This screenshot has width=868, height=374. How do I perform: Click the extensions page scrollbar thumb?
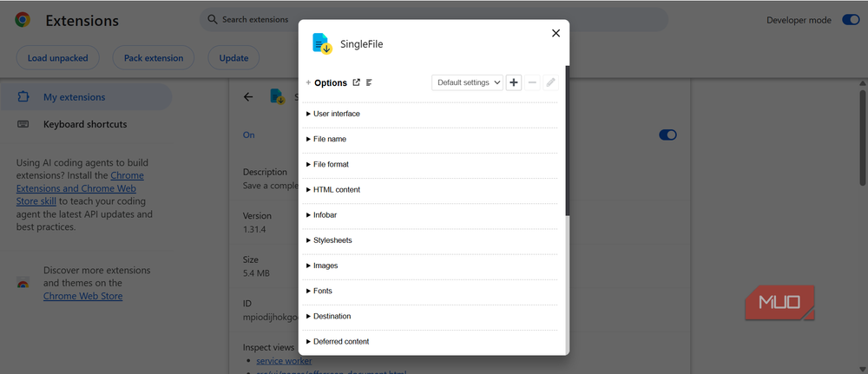(863, 136)
